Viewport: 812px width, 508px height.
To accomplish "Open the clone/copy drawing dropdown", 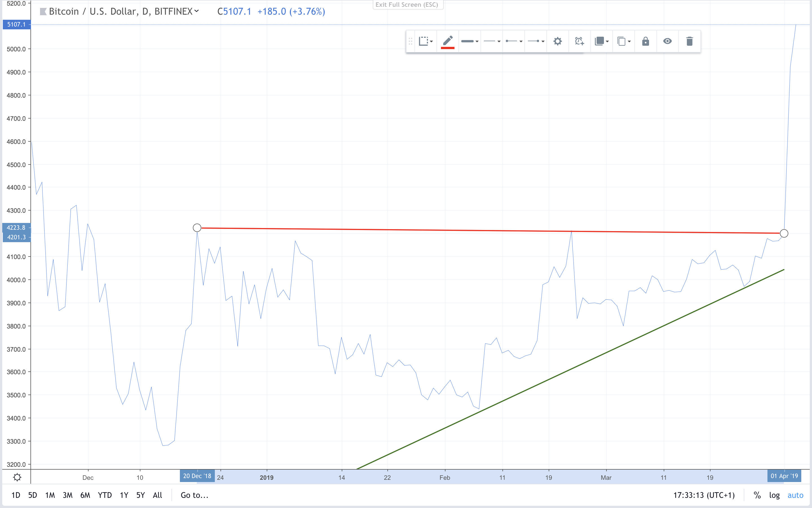I will pos(623,41).
